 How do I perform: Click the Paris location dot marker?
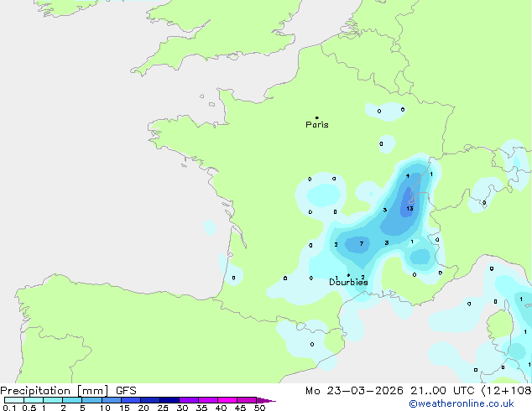pos(317,117)
